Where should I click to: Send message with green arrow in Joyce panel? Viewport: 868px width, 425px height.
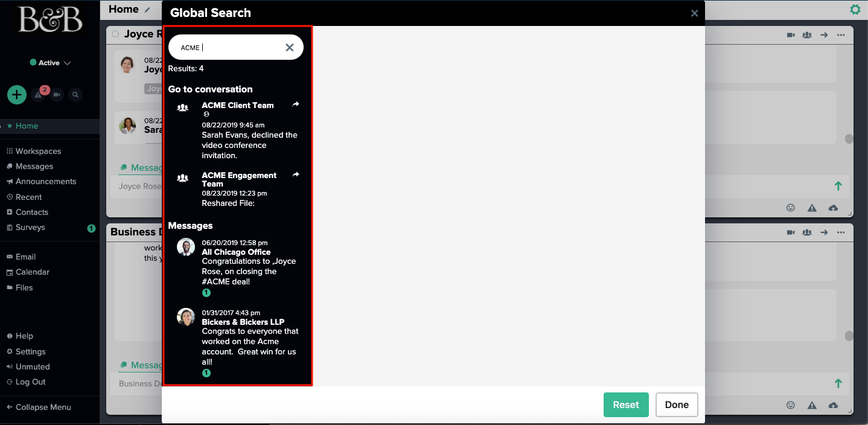tap(838, 187)
